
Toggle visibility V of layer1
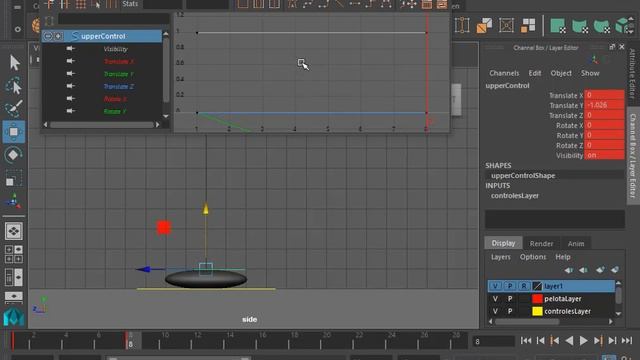click(495, 286)
